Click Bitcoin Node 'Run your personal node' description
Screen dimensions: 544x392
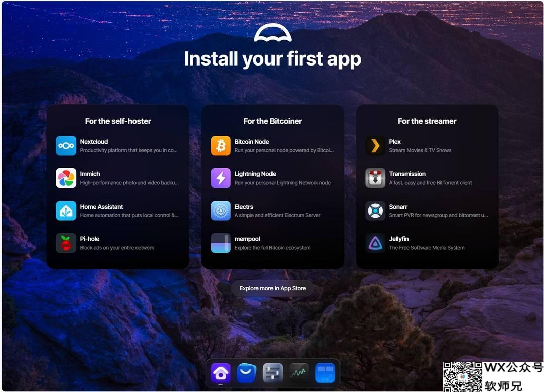284,150
